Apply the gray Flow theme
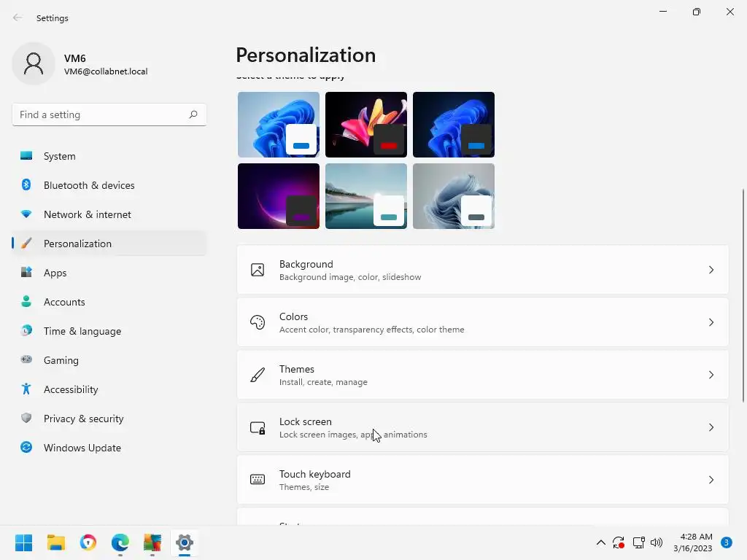The height and width of the screenshot is (560, 747). (454, 195)
